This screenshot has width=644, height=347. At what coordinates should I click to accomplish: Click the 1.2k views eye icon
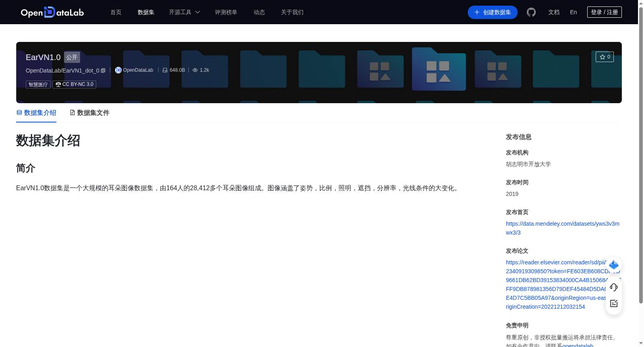pyautogui.click(x=195, y=70)
